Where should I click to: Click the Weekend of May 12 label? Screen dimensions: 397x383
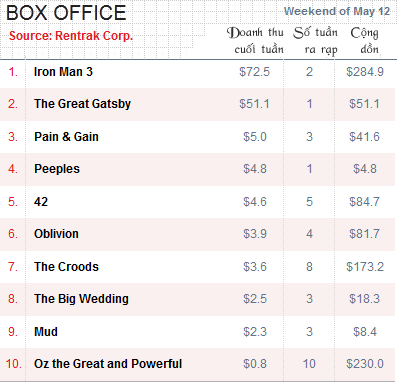337,11
